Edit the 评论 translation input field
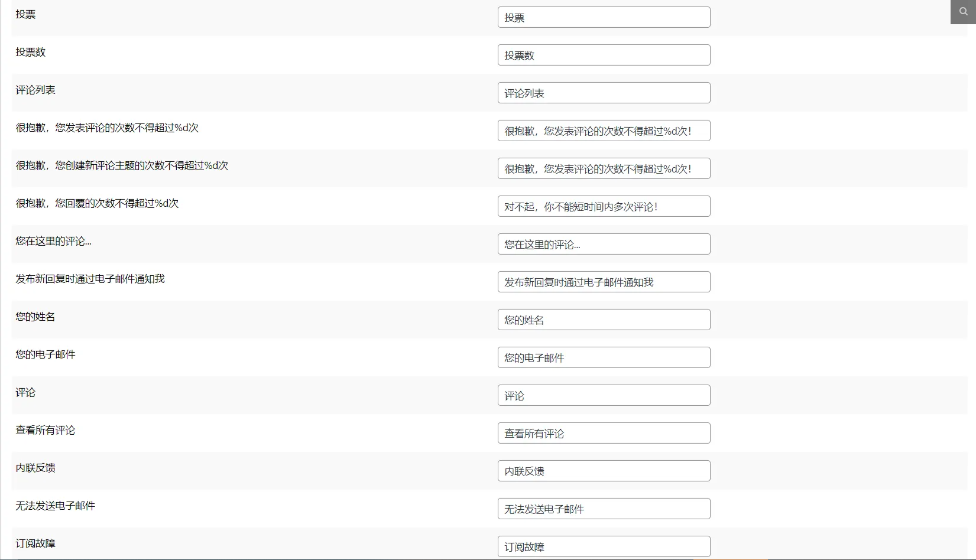Screen dimensions: 976x560 (604, 395)
